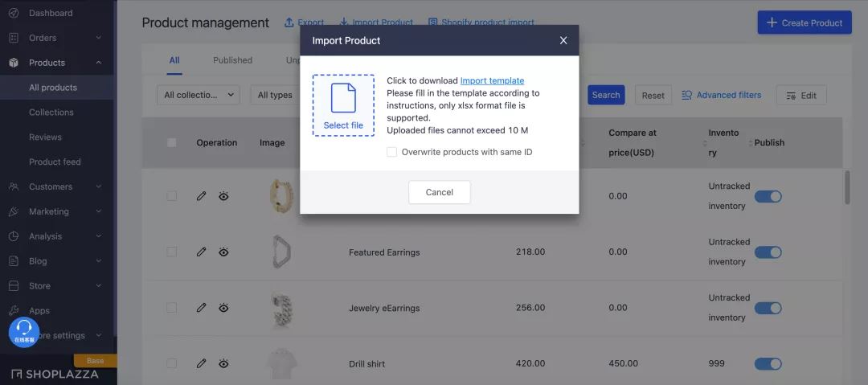
Task: Open the All collections dropdown
Action: coord(199,96)
